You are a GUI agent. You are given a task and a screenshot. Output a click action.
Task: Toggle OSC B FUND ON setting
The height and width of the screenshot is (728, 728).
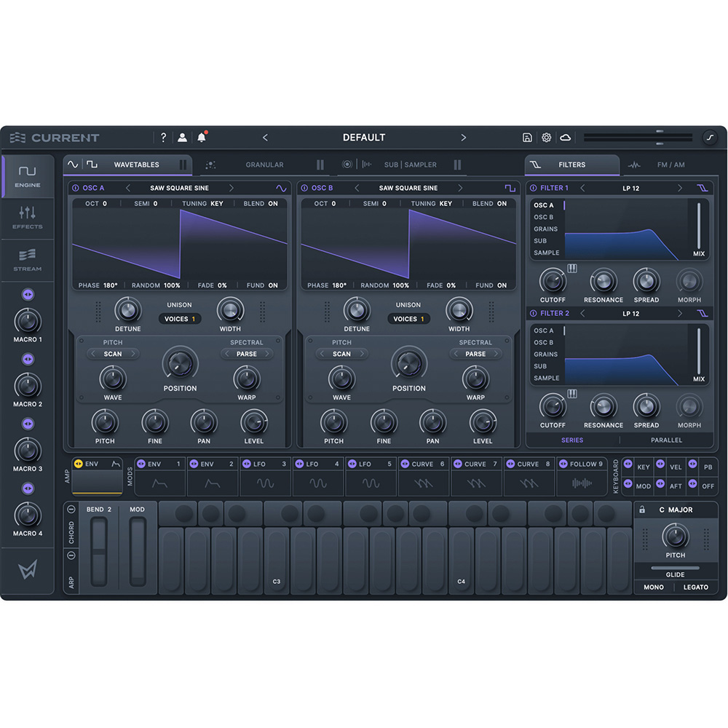[491, 285]
